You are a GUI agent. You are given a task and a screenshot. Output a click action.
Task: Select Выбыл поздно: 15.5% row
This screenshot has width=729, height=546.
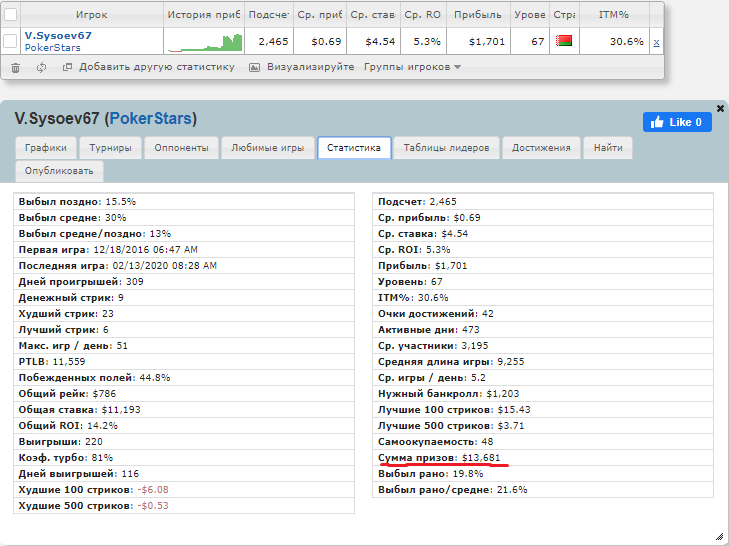coord(184,202)
